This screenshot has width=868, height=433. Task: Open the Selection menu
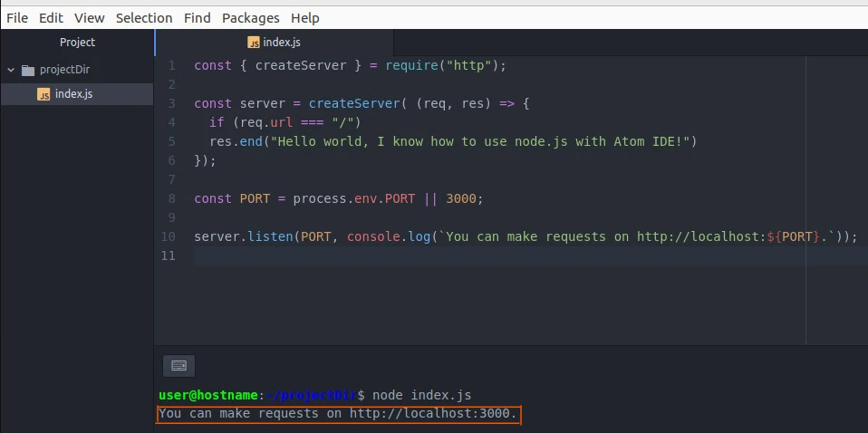pyautogui.click(x=144, y=17)
